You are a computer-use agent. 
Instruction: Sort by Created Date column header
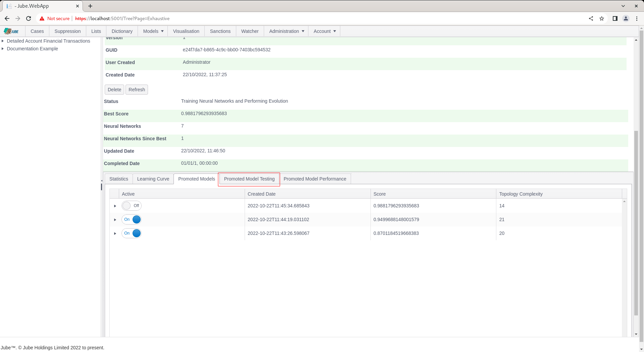coord(308,194)
